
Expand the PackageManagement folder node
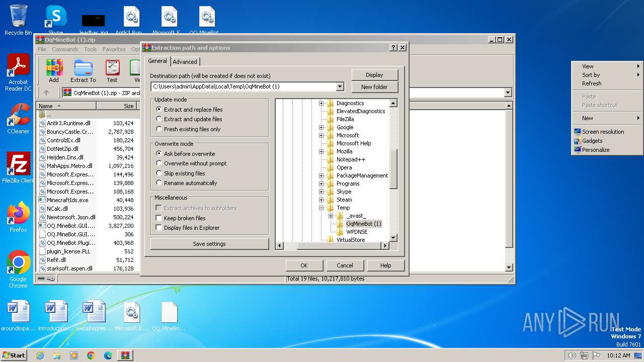click(321, 175)
